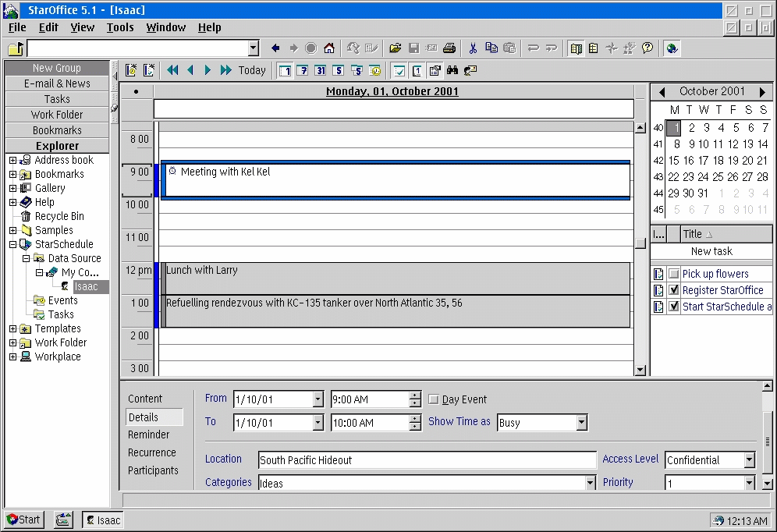Open the Edit menu
Viewport: 777px width, 532px height.
pyautogui.click(x=48, y=28)
